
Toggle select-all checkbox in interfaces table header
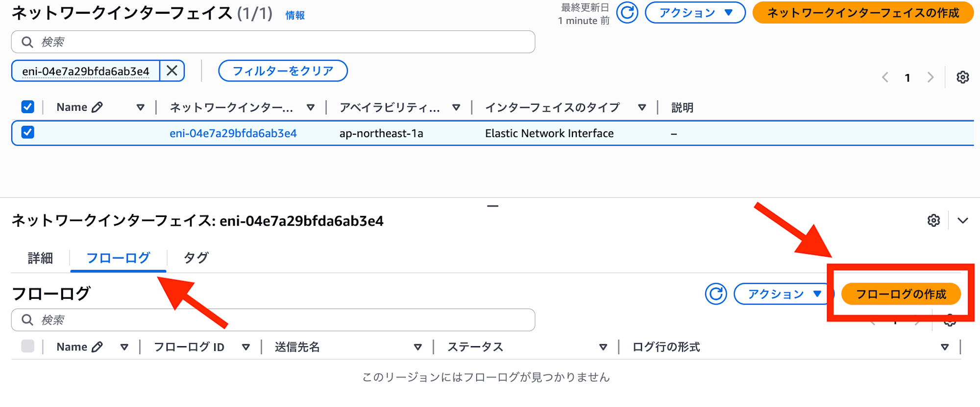click(28, 107)
